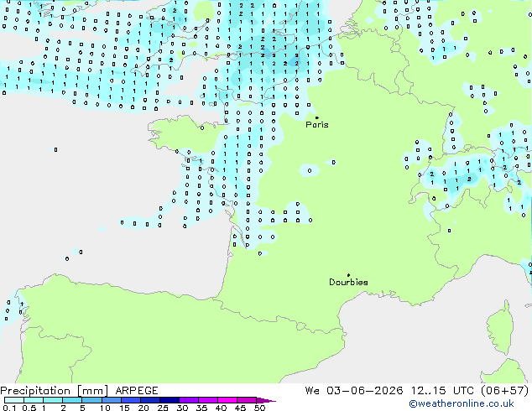This screenshot has height=411, width=532.
Task: Click the Dourbies city label
Action: point(348,282)
